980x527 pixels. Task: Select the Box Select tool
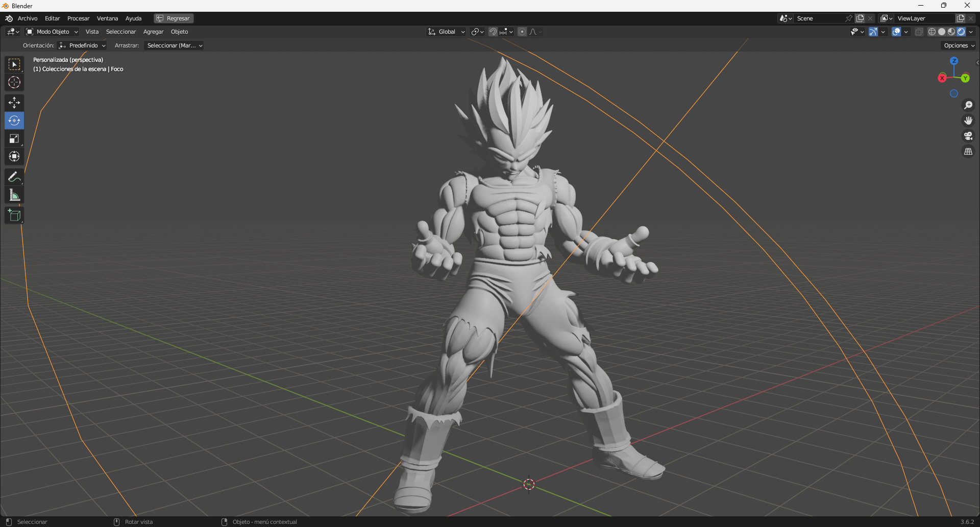[x=14, y=64]
